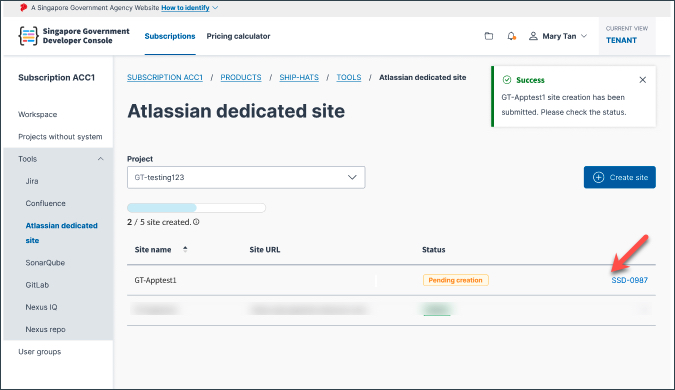The width and height of the screenshot is (675, 390).
Task: Open Nexus IQ under Tools
Action: [41, 307]
